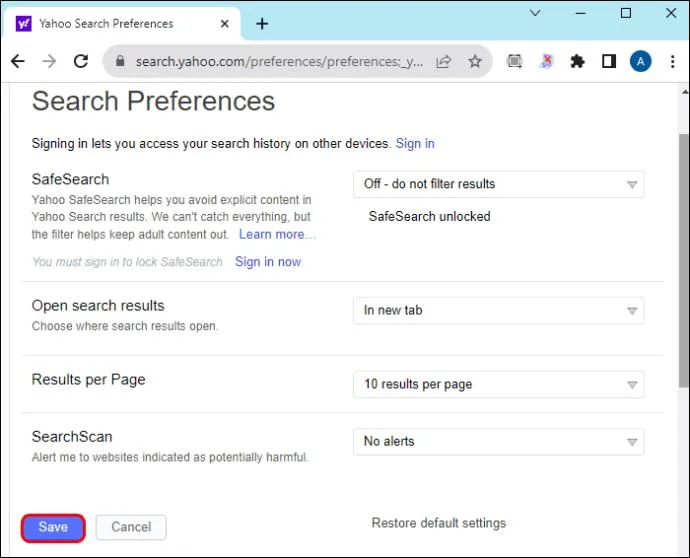Click the Yahoo favicon on the tab

coord(23,23)
